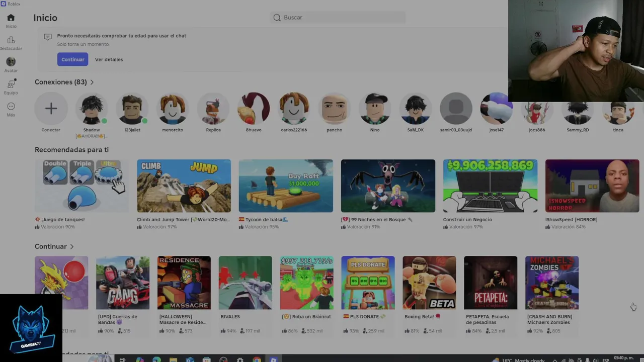Click the Inicio page title

[x=45, y=18]
